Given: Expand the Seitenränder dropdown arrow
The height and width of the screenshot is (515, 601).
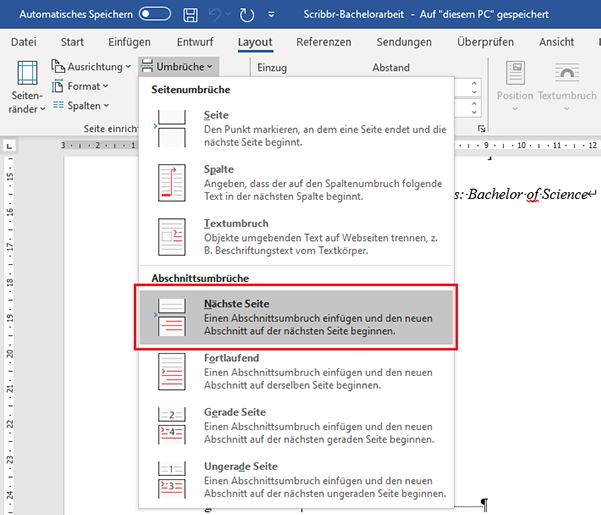Looking at the screenshot, I should pos(43,109).
